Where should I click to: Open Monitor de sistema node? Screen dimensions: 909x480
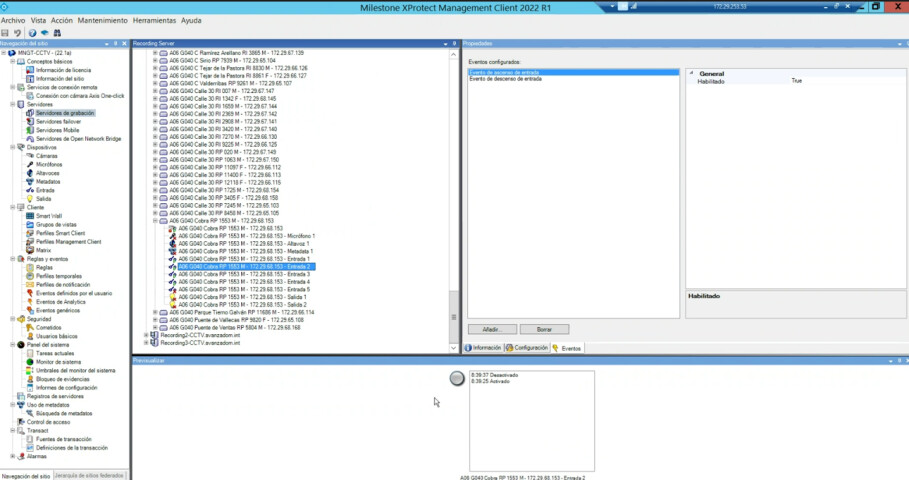56,361
